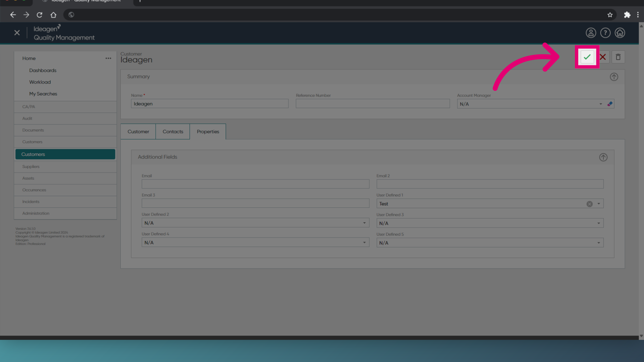The height and width of the screenshot is (362, 644).
Task: Go to the app home icon in header
Action: point(620,33)
